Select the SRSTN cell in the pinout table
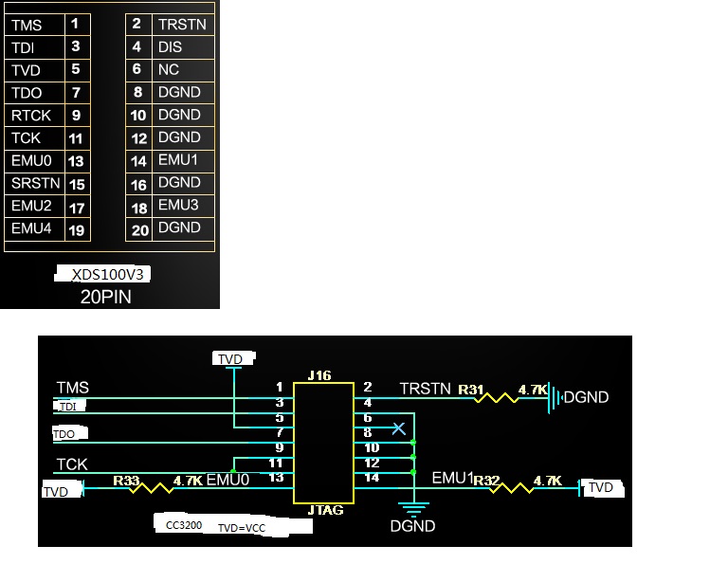 [34, 183]
